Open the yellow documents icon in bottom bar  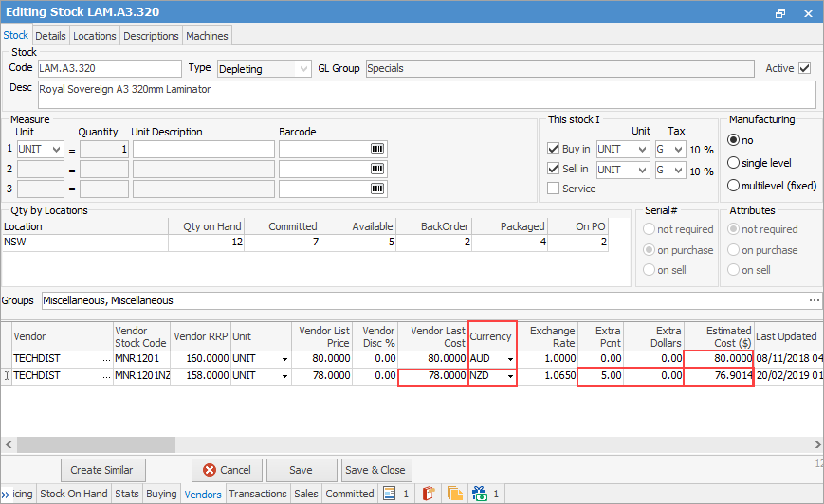[x=454, y=494]
